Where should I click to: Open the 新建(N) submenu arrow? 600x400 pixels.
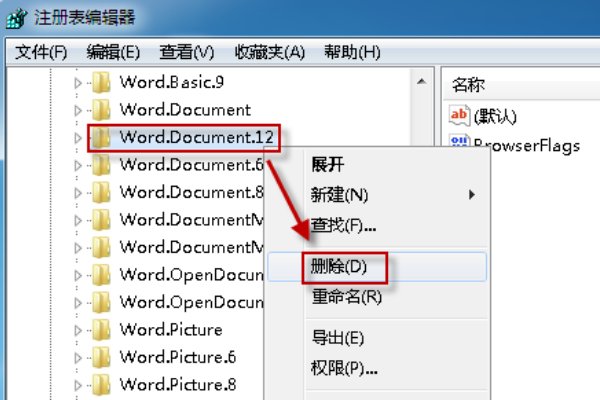click(472, 195)
